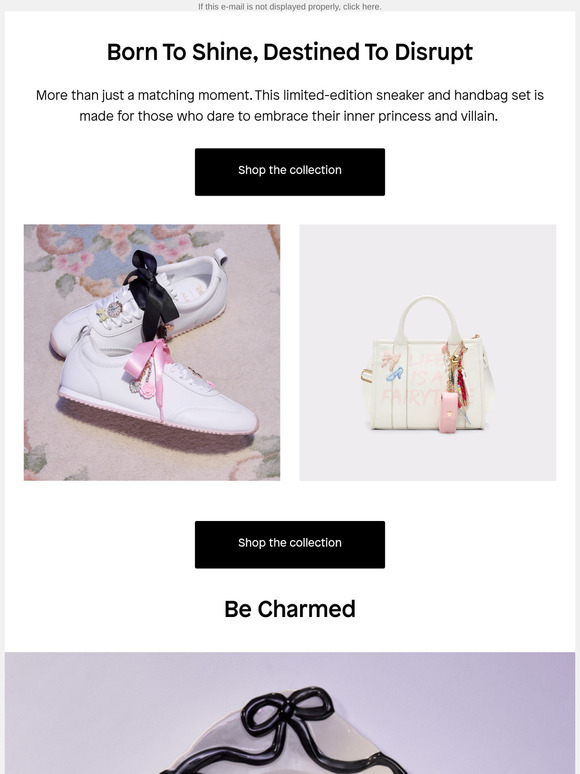Open the black bow charm image at bottom

[290, 713]
